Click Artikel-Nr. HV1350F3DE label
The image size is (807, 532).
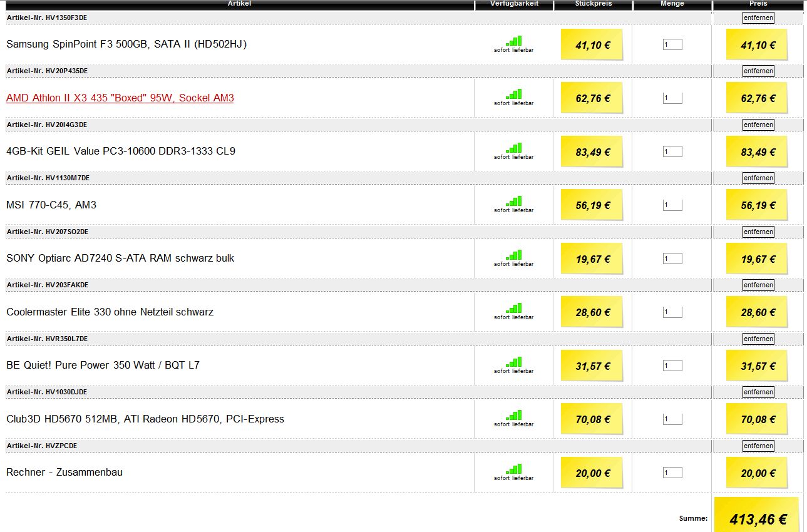tap(47, 18)
